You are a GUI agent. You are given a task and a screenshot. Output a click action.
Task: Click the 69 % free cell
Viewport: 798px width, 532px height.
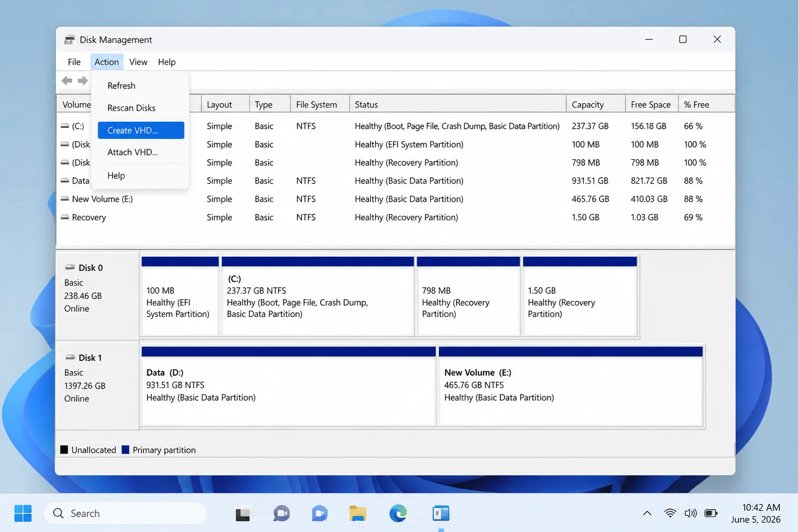(x=693, y=217)
